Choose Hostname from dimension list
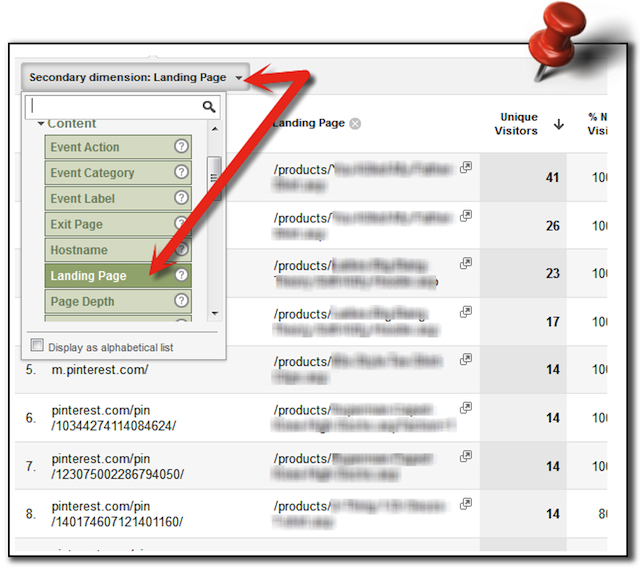The image size is (640, 571). point(79,250)
